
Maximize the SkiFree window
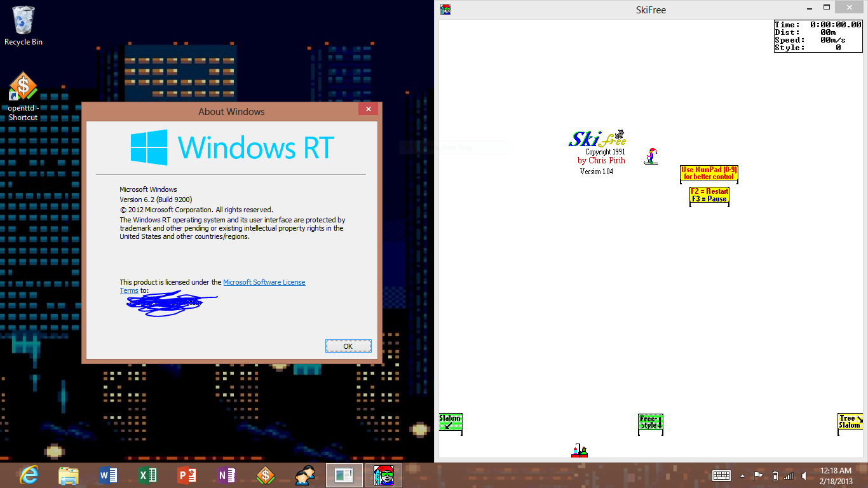tap(827, 8)
